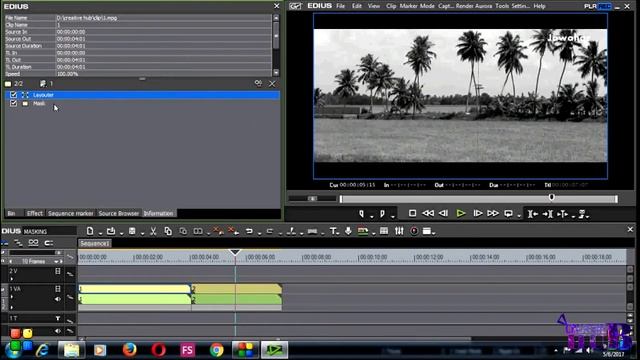Click the Delete icon with red X
The width and height of the screenshot is (640, 360).
tap(218, 231)
